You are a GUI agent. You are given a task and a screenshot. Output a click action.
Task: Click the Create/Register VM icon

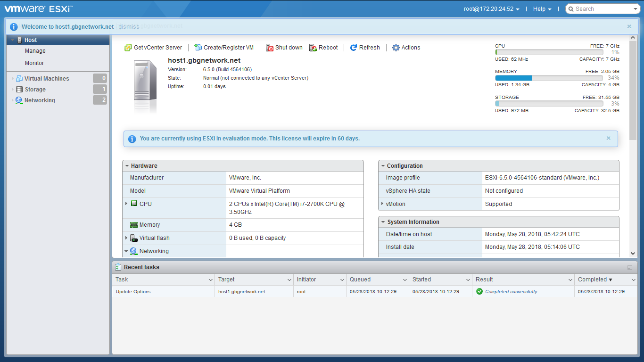pyautogui.click(x=198, y=48)
